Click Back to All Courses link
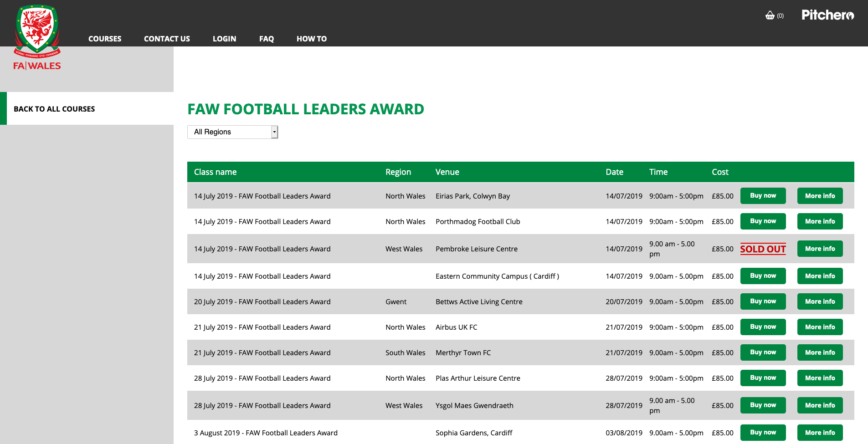868x444 pixels. pyautogui.click(x=54, y=109)
